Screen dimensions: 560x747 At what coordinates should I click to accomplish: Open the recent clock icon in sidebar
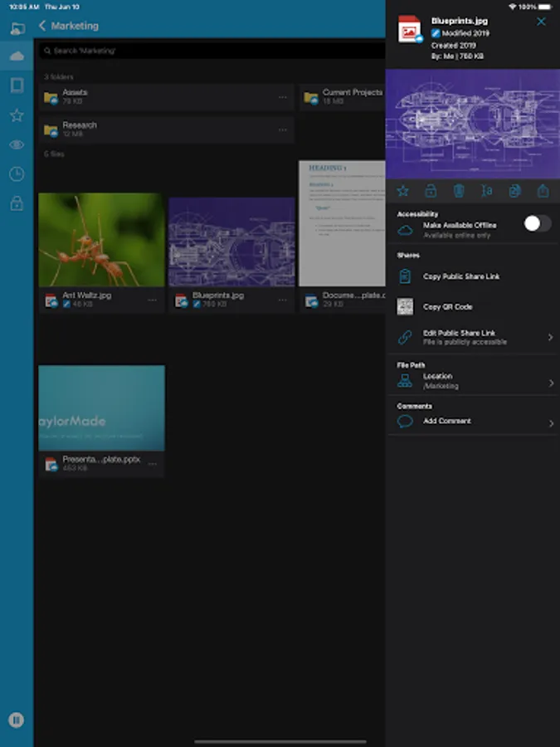pos(17,174)
